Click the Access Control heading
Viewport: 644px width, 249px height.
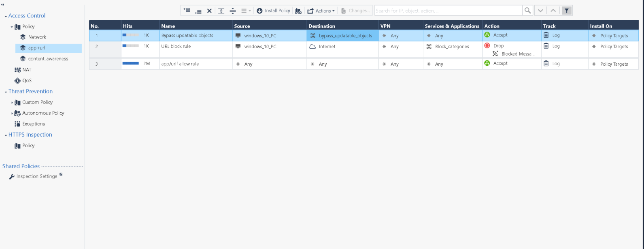click(x=27, y=16)
